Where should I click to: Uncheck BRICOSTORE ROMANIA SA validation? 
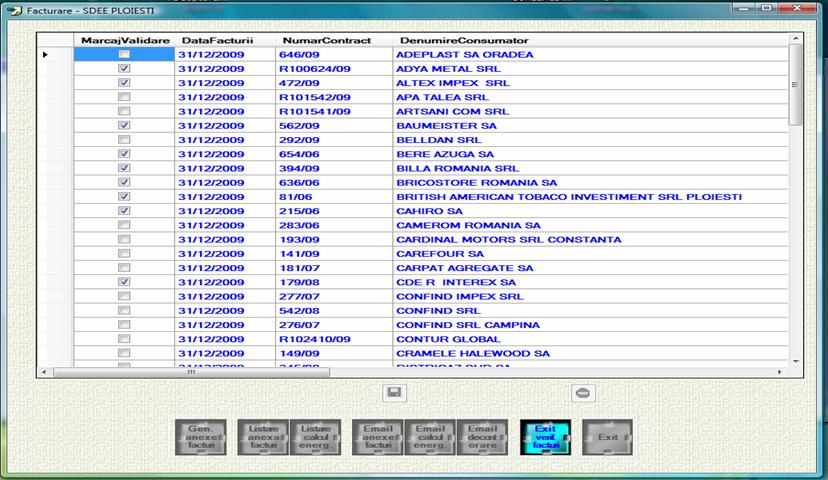pos(124,182)
